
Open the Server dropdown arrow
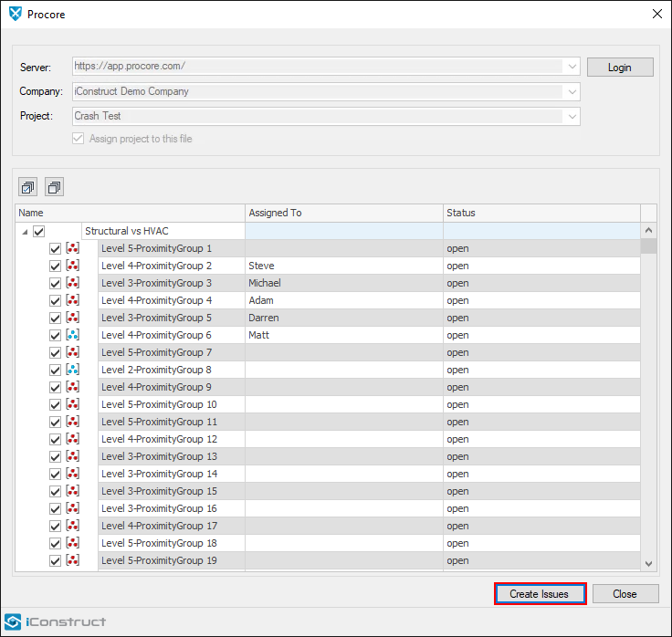click(572, 67)
